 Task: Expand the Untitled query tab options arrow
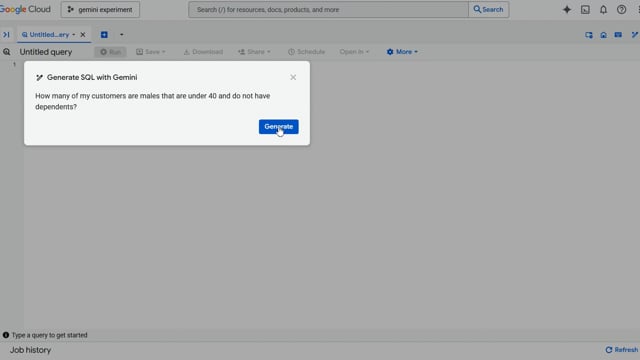click(74, 35)
